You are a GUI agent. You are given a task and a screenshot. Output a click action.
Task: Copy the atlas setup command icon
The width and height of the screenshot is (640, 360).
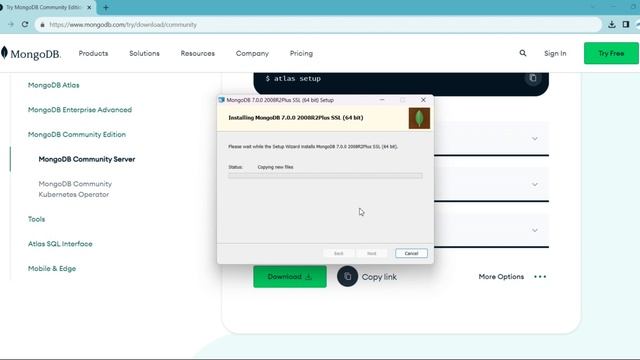click(x=533, y=78)
